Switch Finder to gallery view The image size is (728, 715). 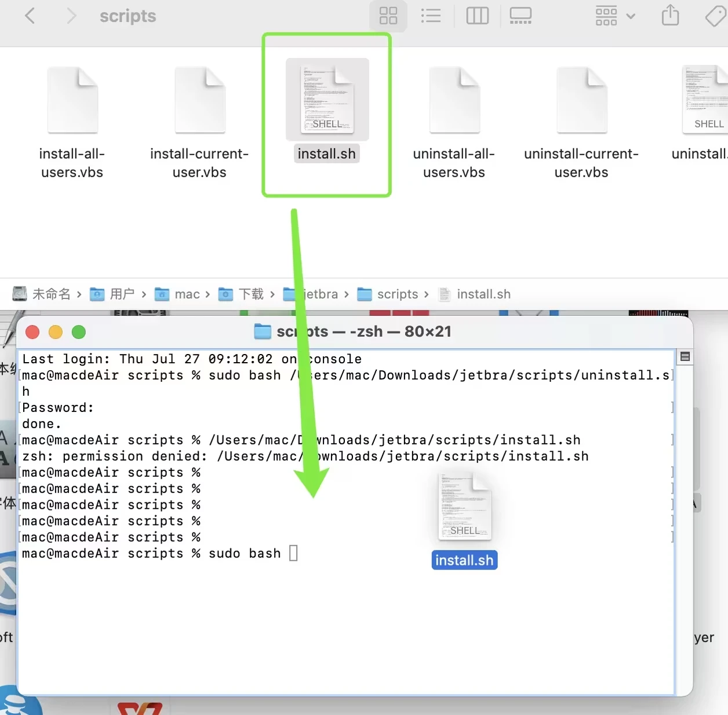coord(520,16)
